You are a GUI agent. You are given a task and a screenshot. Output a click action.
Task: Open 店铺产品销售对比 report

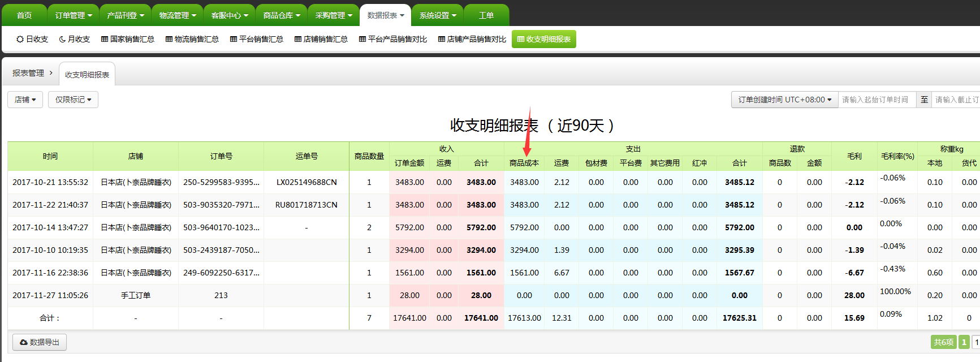pyautogui.click(x=472, y=39)
